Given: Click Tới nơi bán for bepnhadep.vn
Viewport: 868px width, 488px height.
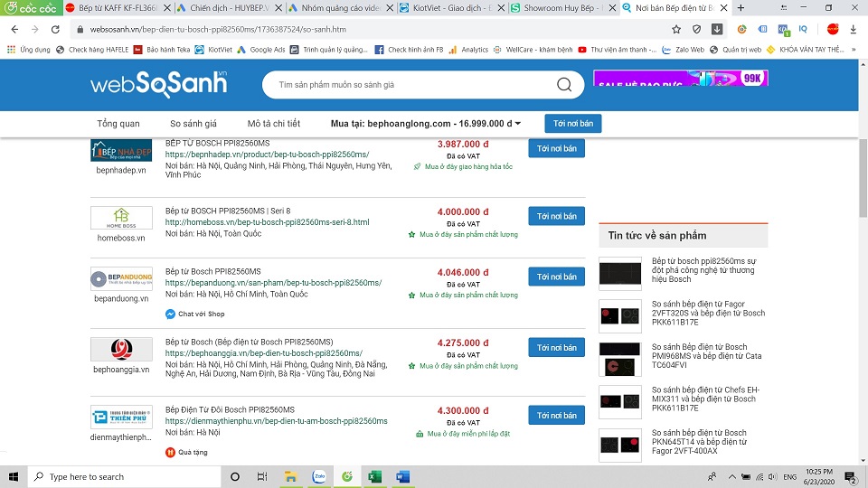Looking at the screenshot, I should [x=556, y=148].
